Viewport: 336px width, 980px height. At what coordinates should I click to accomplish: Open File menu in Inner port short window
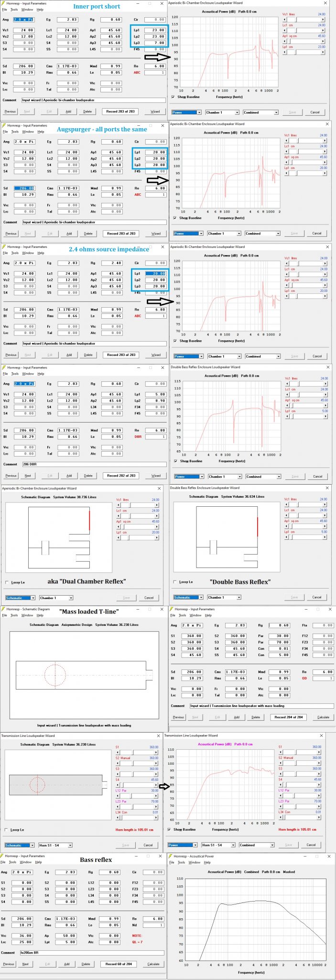pyautogui.click(x=5, y=10)
